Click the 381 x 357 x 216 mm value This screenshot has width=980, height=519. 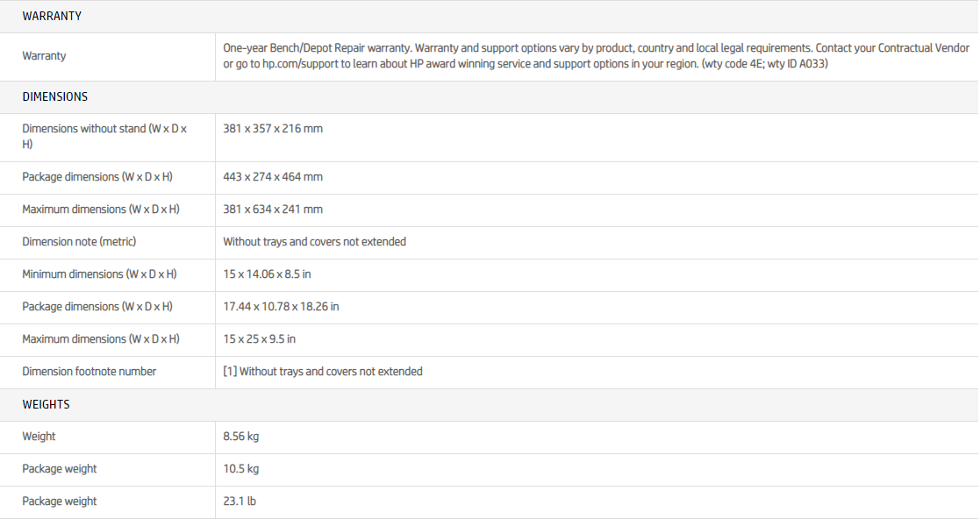coord(273,129)
